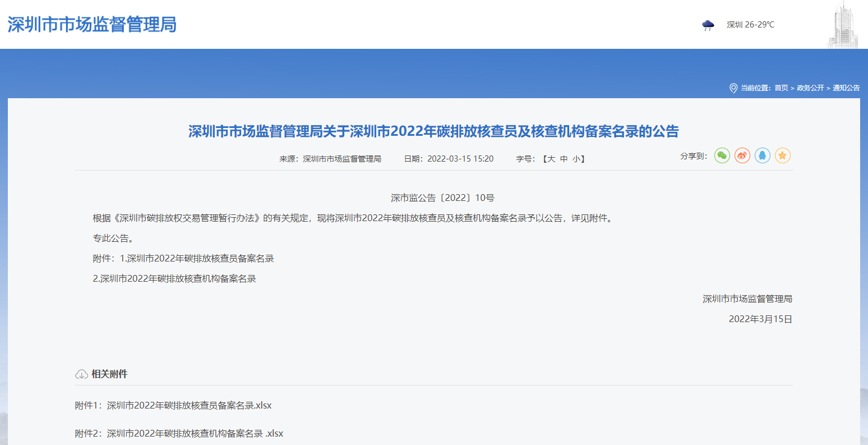The image size is (868, 445).
Task: Share via the yellow star icon
Action: pos(783,155)
